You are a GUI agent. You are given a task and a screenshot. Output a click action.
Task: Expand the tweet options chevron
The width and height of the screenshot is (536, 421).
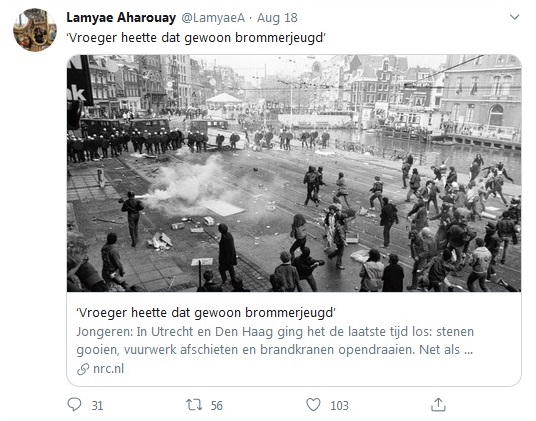click(x=514, y=17)
